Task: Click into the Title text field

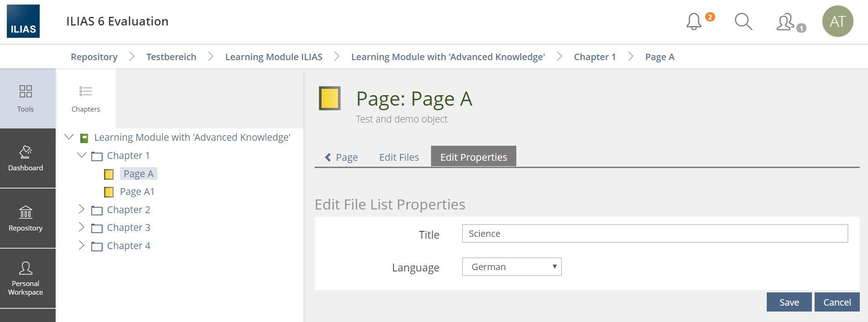Action: pyautogui.click(x=655, y=234)
